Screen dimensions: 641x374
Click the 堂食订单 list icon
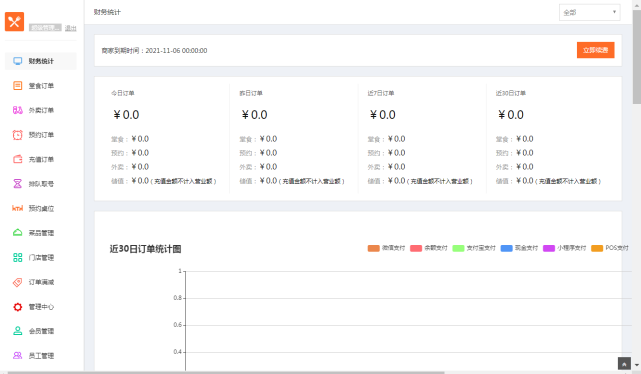[x=18, y=85]
